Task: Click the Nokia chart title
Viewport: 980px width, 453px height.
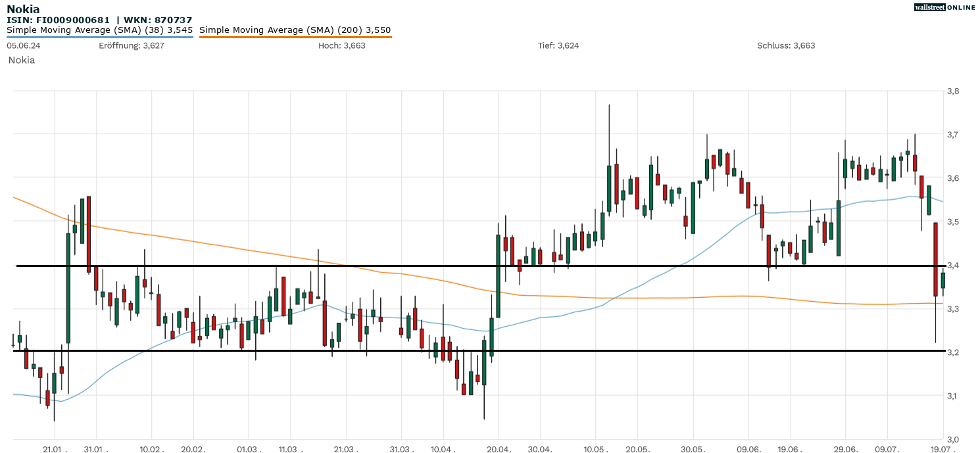Action: 23,9
